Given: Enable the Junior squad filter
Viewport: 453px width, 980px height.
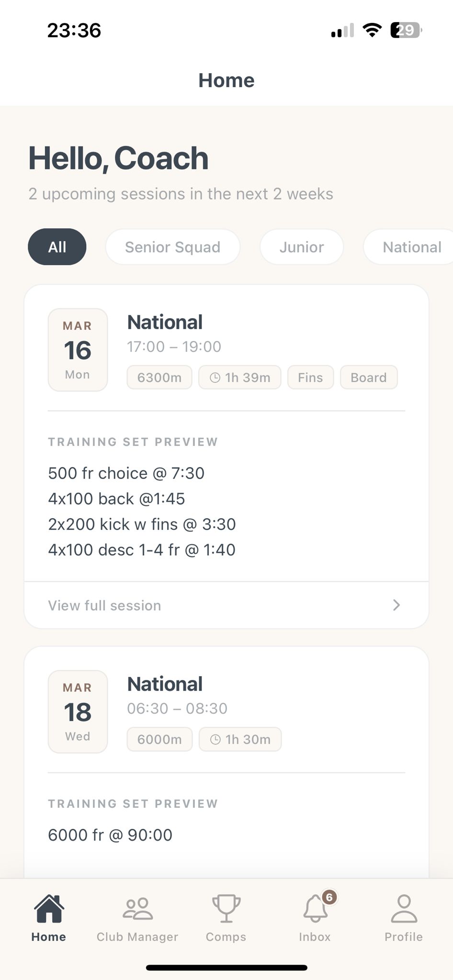Looking at the screenshot, I should tap(301, 247).
